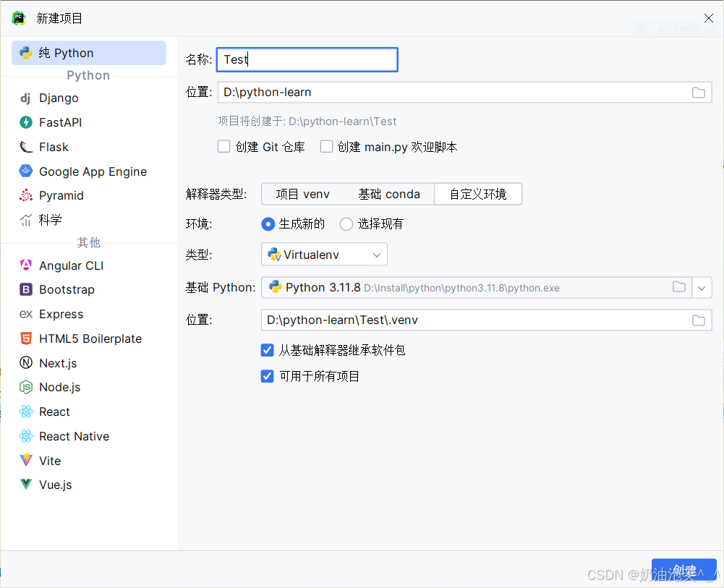Screen dimensions: 724x588
Task: Uncheck 从基础解释器继承软件包
Action: click(x=268, y=350)
